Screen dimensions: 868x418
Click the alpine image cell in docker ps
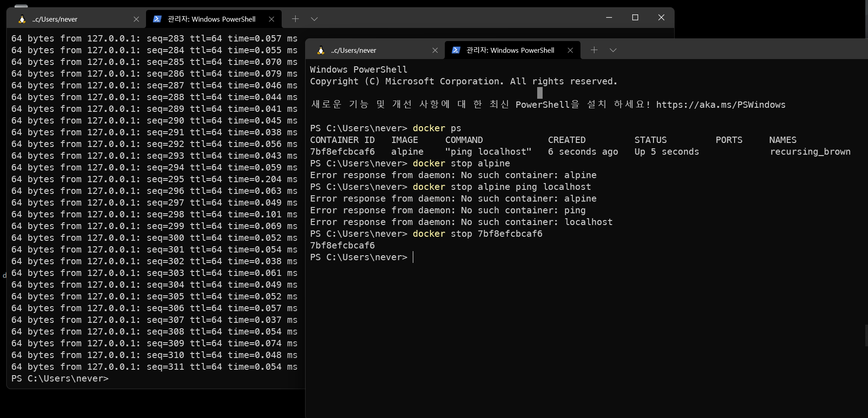point(407,152)
